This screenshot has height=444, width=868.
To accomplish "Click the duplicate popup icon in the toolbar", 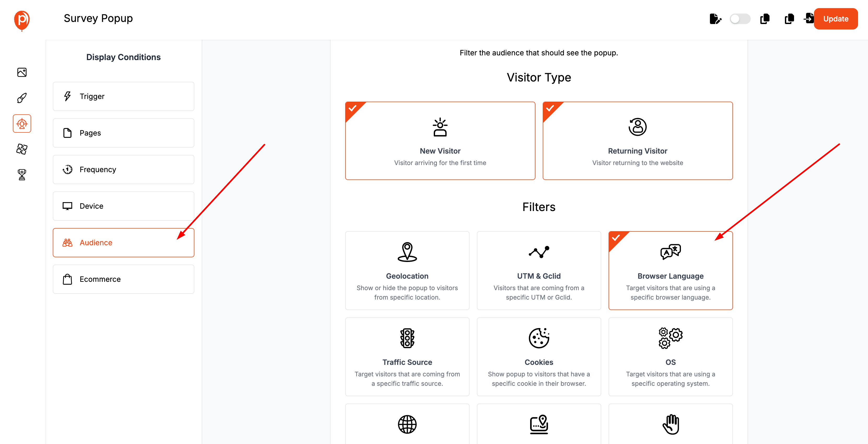I will (765, 19).
